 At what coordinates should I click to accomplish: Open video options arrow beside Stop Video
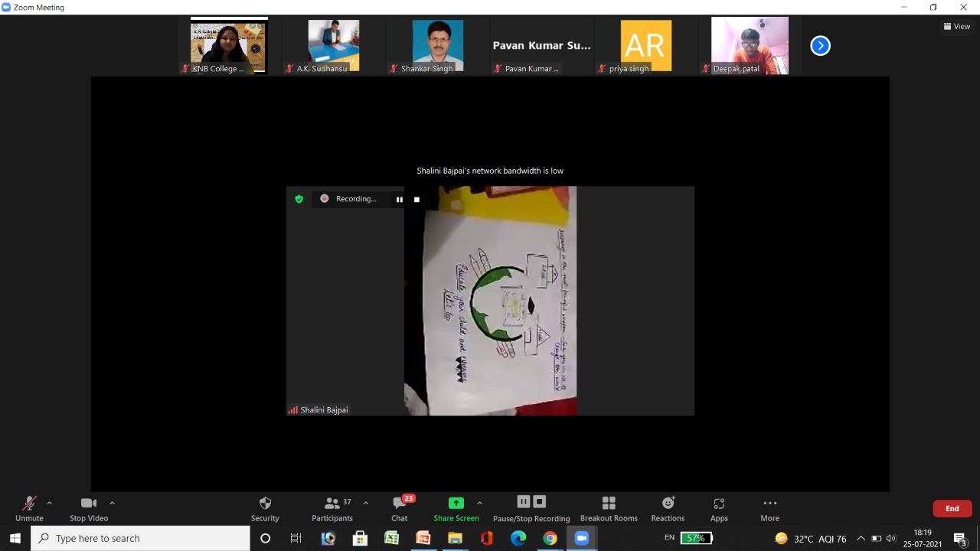coord(112,503)
